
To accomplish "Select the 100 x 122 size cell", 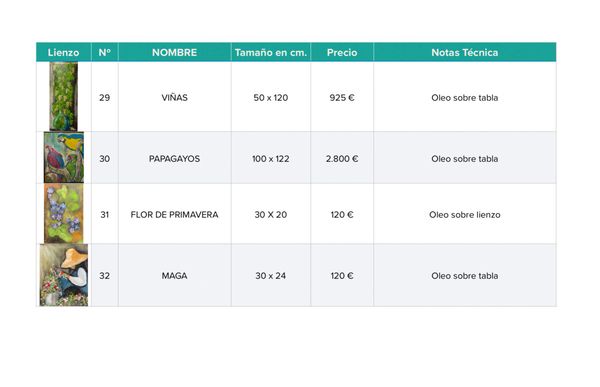I will pos(271,158).
